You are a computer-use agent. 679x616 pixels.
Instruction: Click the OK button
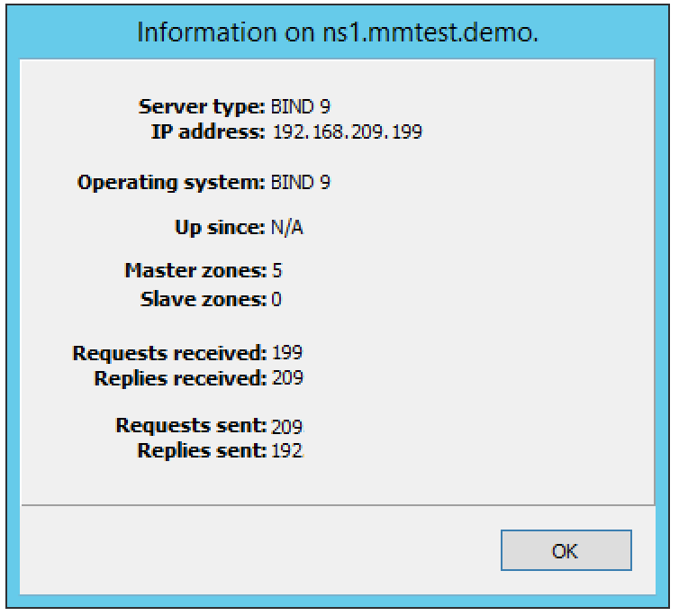[566, 550]
